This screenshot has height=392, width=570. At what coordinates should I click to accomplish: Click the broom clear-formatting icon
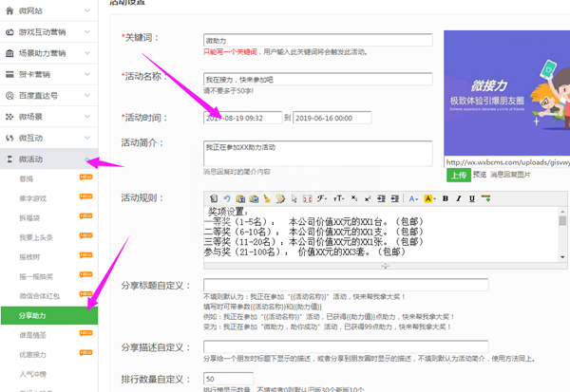coord(267,198)
